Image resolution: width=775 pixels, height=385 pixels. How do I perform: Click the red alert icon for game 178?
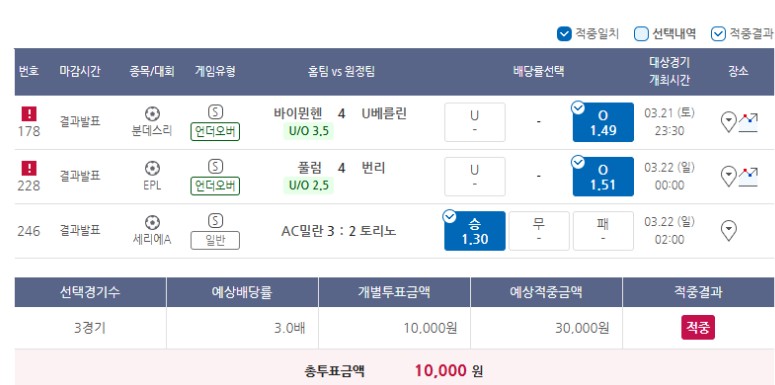[29, 114]
